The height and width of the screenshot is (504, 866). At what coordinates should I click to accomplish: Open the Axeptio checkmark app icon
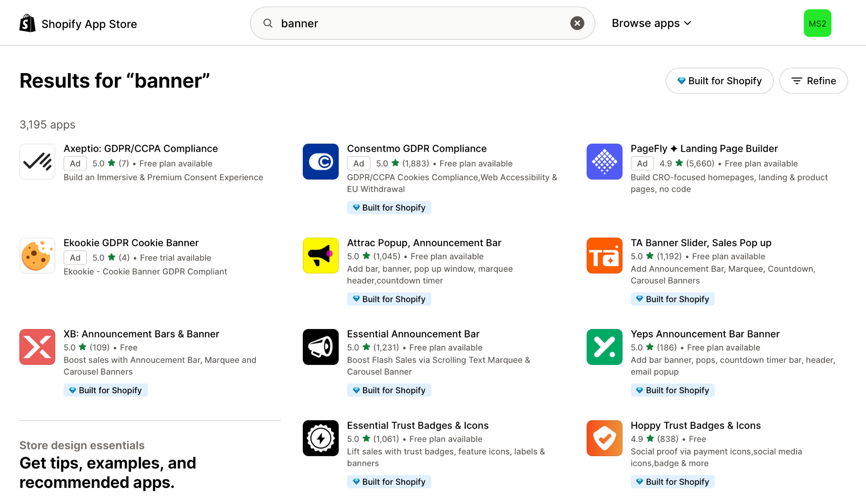coord(37,162)
